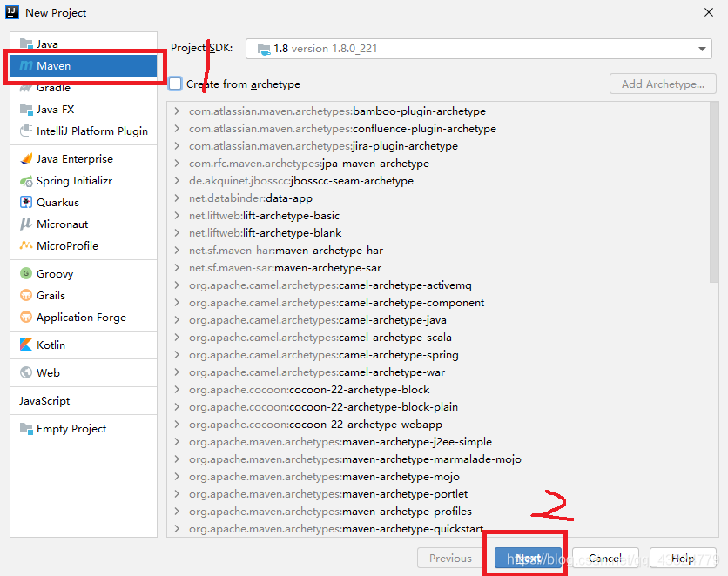This screenshot has height=576, width=728.
Task: Click the Cancel button
Action: (x=605, y=558)
